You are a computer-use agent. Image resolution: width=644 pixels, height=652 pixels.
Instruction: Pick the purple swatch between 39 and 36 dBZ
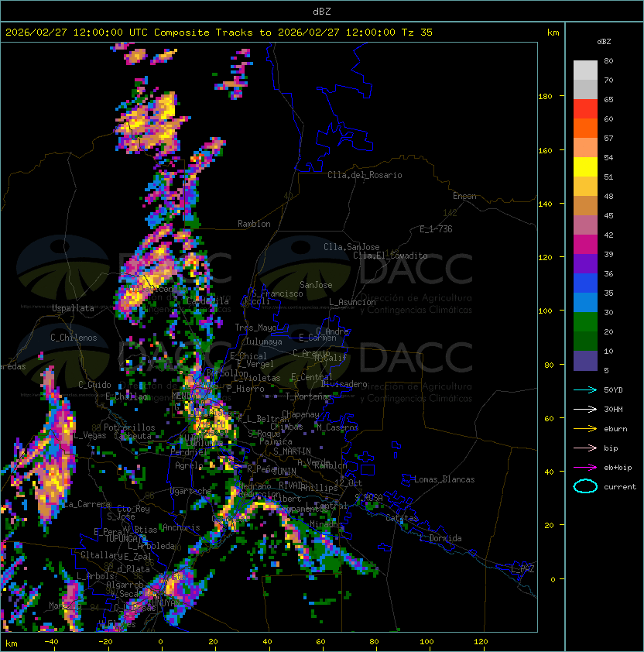tap(585, 263)
